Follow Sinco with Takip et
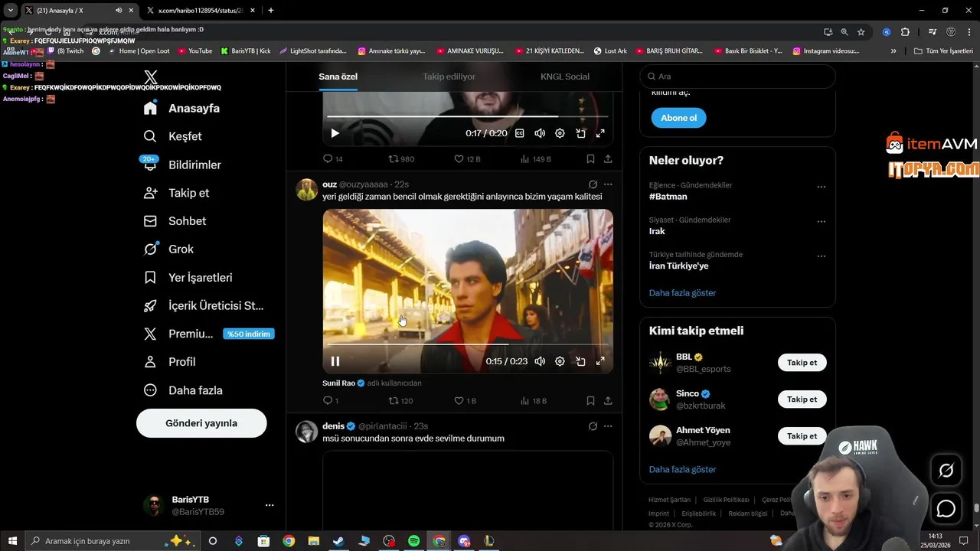Screen dimensions: 980x551 pyautogui.click(x=802, y=399)
